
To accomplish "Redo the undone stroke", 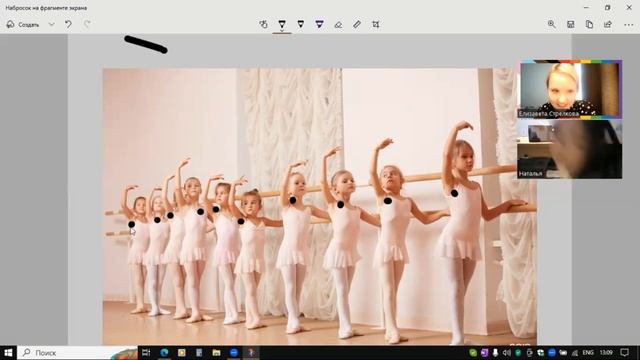I will pos(87,24).
